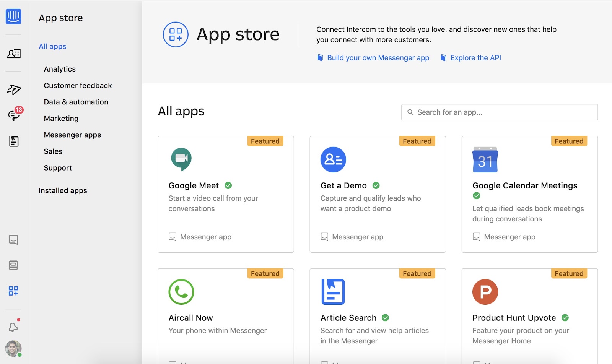This screenshot has height=364, width=612.
Task: Open the Support category
Action: pyautogui.click(x=58, y=168)
